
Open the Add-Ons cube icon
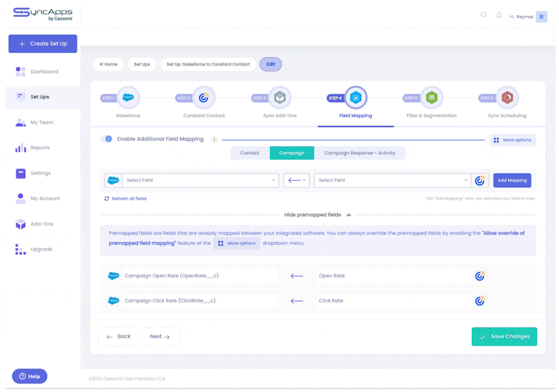pyautogui.click(x=21, y=224)
